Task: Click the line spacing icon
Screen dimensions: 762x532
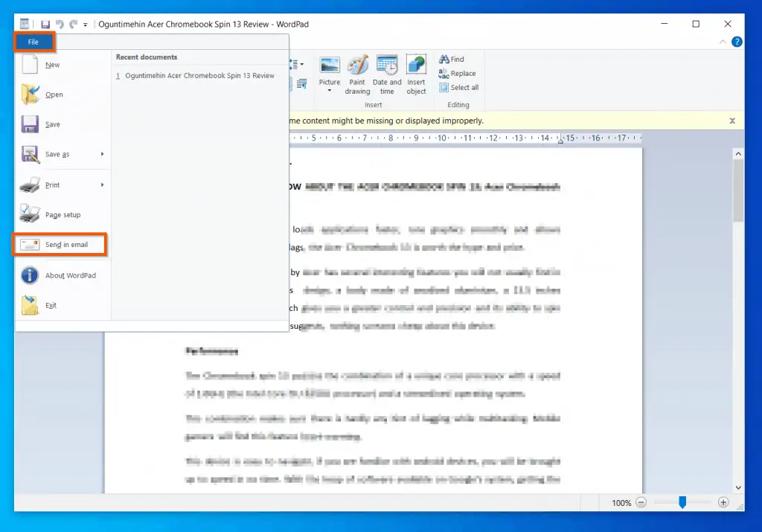Action: click(x=293, y=64)
